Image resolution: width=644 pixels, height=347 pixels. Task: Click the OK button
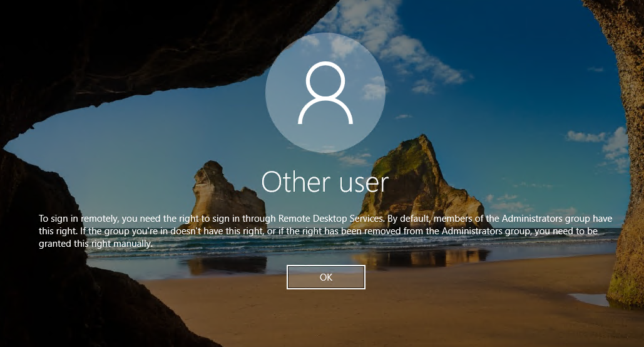325,277
